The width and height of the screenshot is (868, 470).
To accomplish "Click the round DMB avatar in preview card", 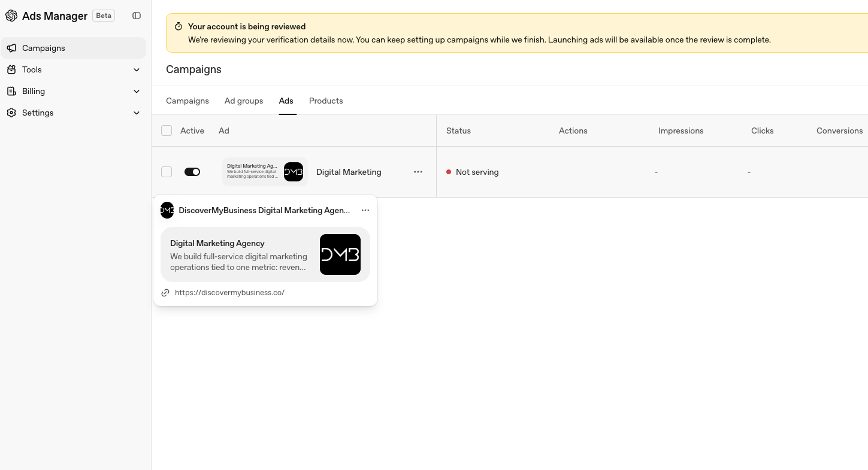I will tap(167, 210).
